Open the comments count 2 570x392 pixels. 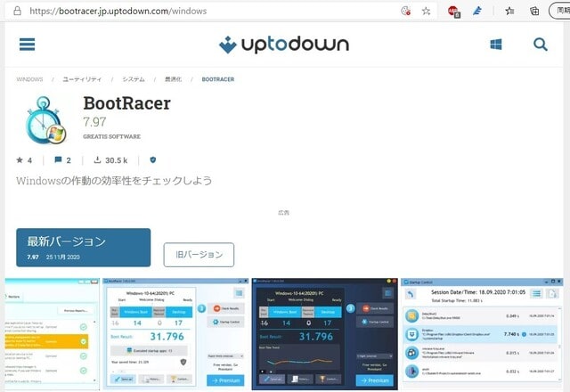pyautogui.click(x=62, y=160)
